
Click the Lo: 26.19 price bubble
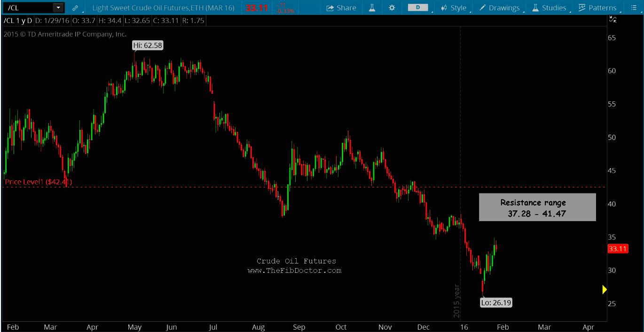coord(496,303)
